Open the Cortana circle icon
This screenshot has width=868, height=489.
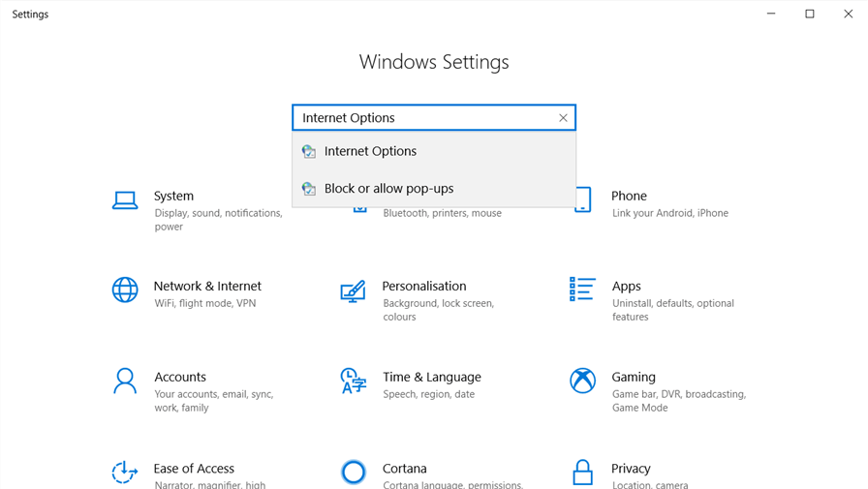pos(354,472)
